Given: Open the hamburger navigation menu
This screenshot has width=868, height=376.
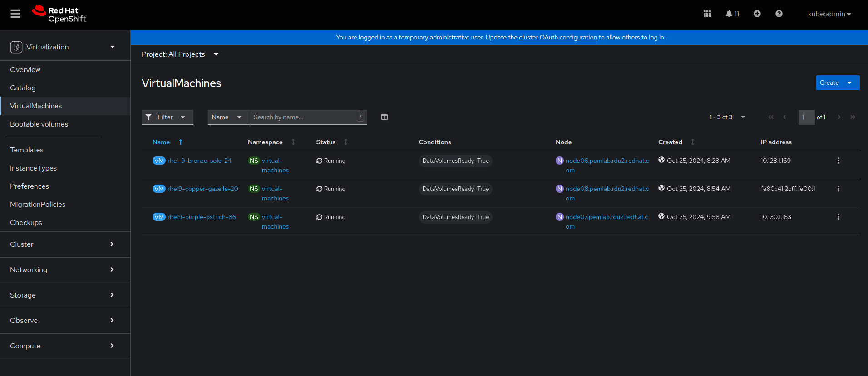Looking at the screenshot, I should (15, 14).
